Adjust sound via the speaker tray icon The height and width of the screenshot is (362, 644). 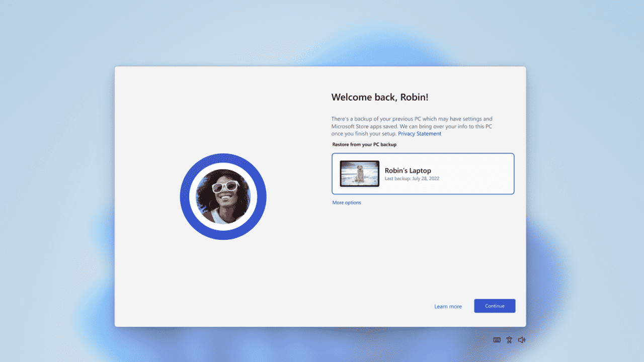click(x=522, y=339)
